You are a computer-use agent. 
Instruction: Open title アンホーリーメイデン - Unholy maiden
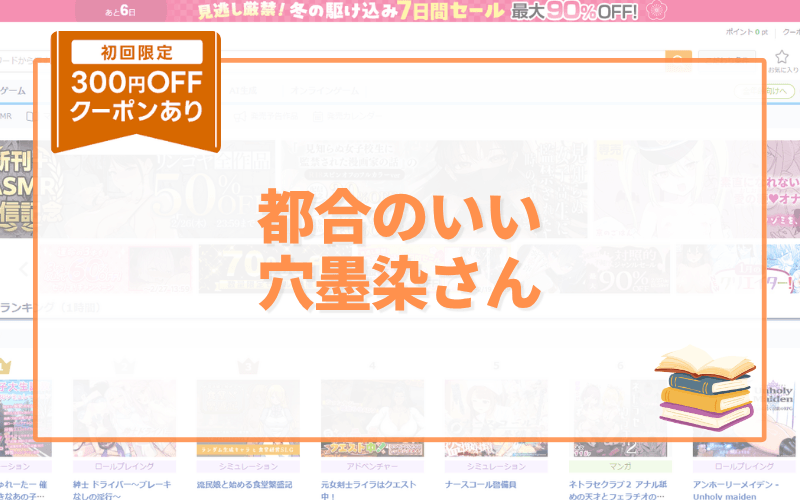(736, 490)
